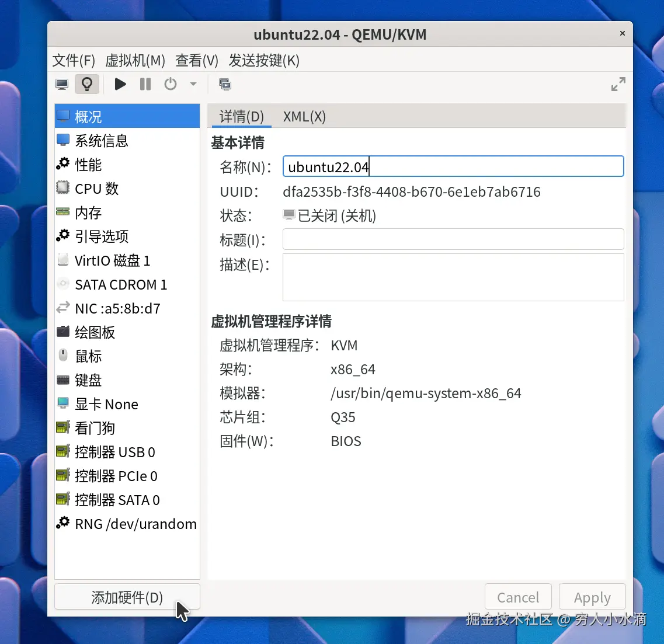
Task: Close the ubuntu22.04 window
Action: tap(622, 33)
